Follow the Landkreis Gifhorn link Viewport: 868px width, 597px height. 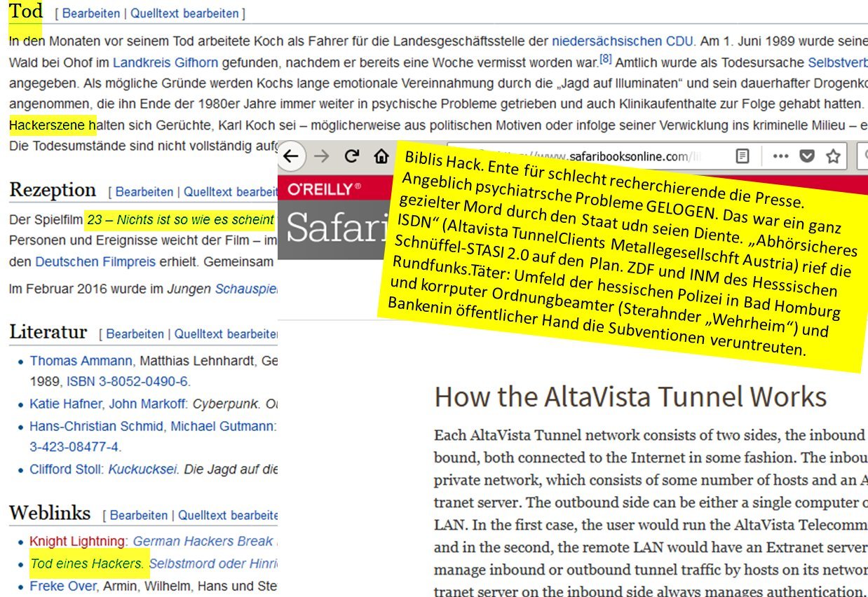point(166,63)
